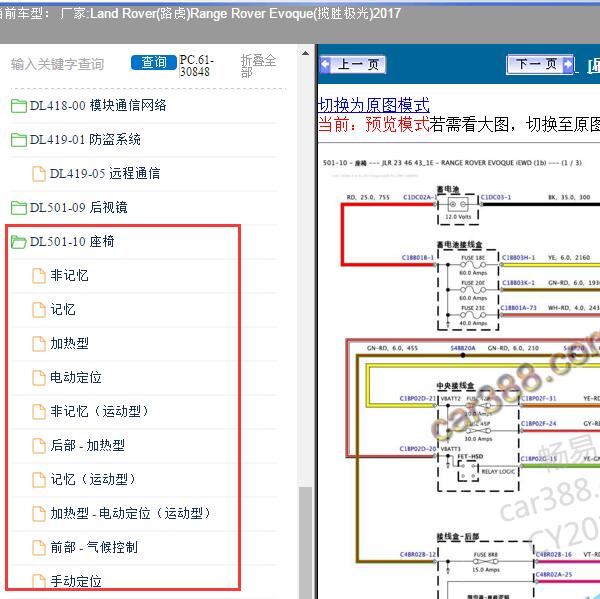
Task: Open tree item DL419-05 远程通信
Action: click(105, 173)
